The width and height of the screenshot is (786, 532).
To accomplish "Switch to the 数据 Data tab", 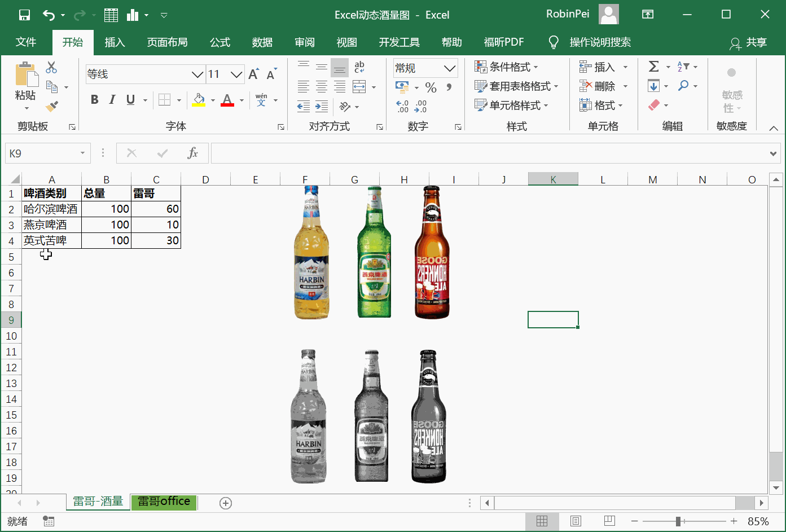I will (262, 42).
